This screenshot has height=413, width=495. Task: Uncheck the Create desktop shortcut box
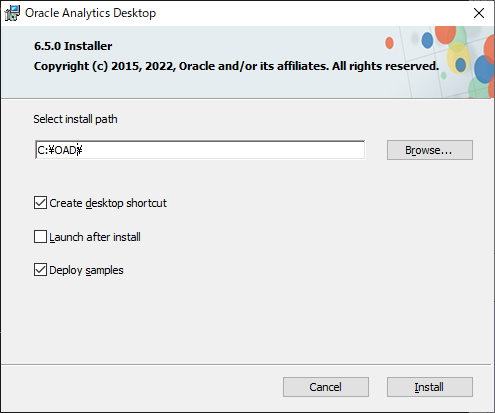tap(40, 203)
